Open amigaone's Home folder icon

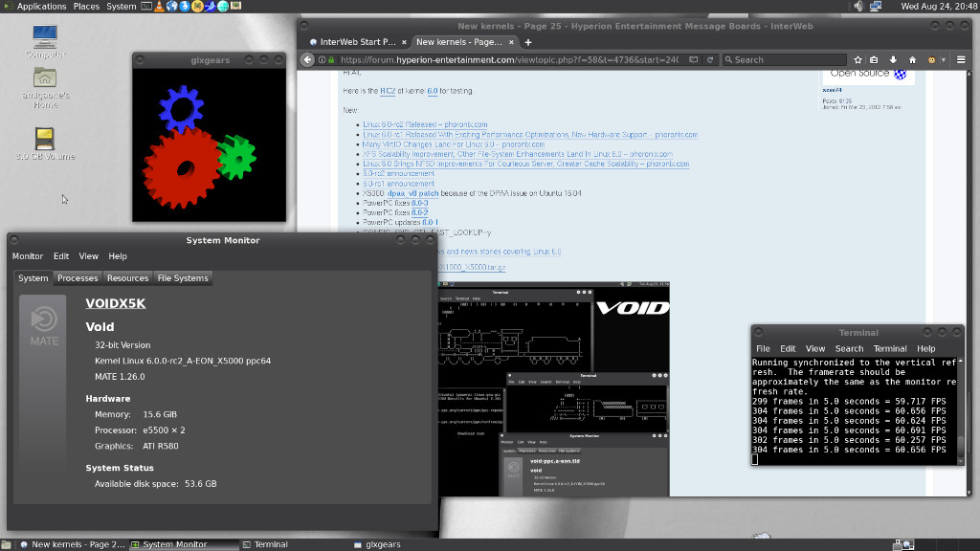(45, 88)
